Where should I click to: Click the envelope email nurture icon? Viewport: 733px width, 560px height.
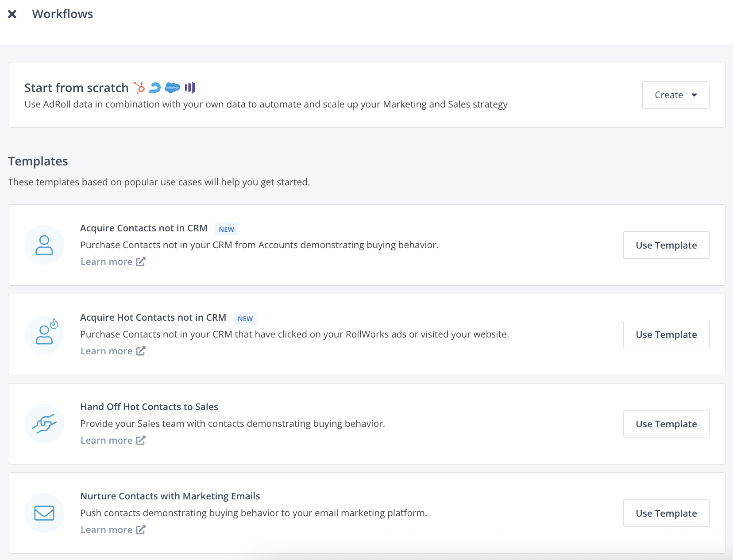(44, 513)
